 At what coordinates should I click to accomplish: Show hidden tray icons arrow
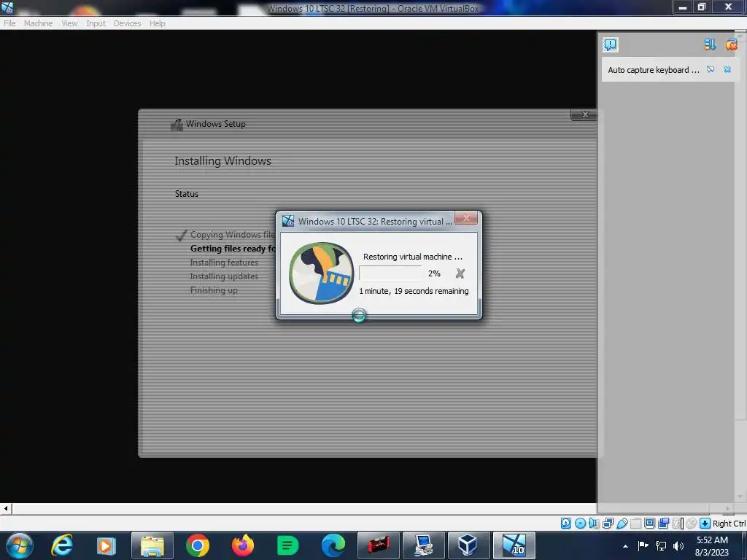625,546
